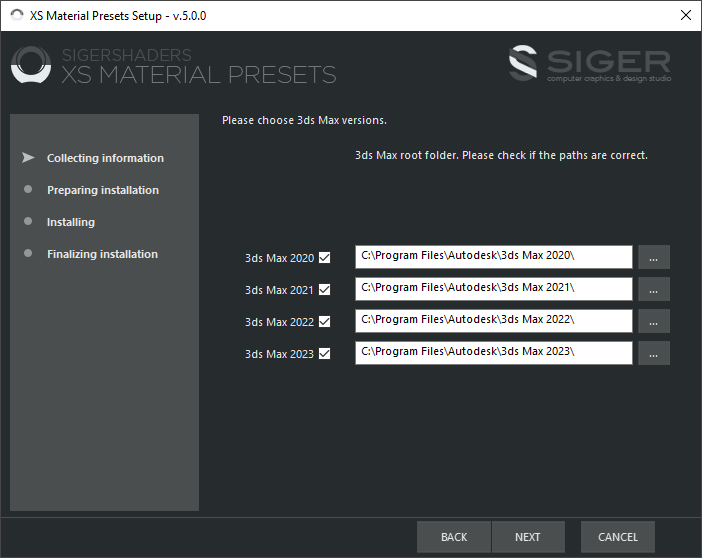Select the Collecting information step
This screenshot has width=702, height=558.
[x=105, y=158]
